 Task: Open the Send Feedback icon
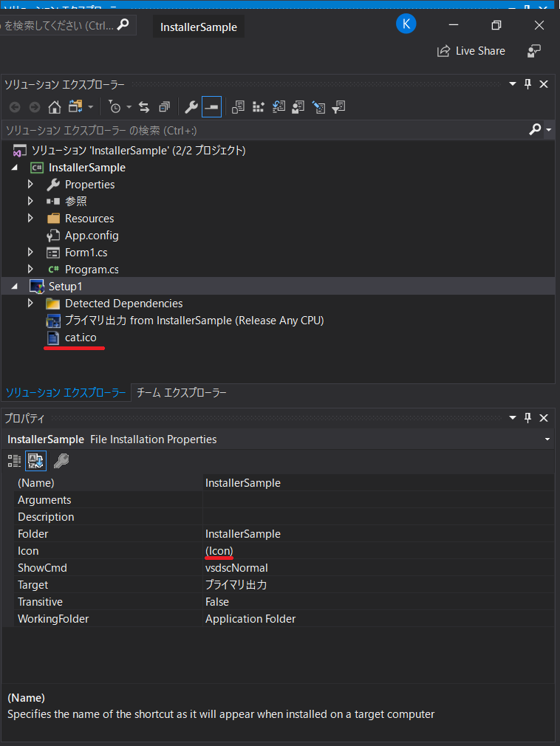click(534, 51)
